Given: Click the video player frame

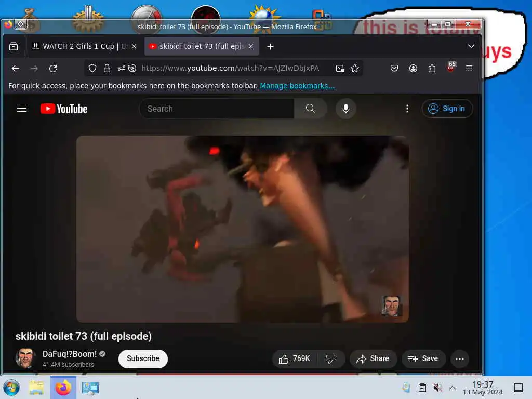Looking at the screenshot, I should (x=242, y=229).
